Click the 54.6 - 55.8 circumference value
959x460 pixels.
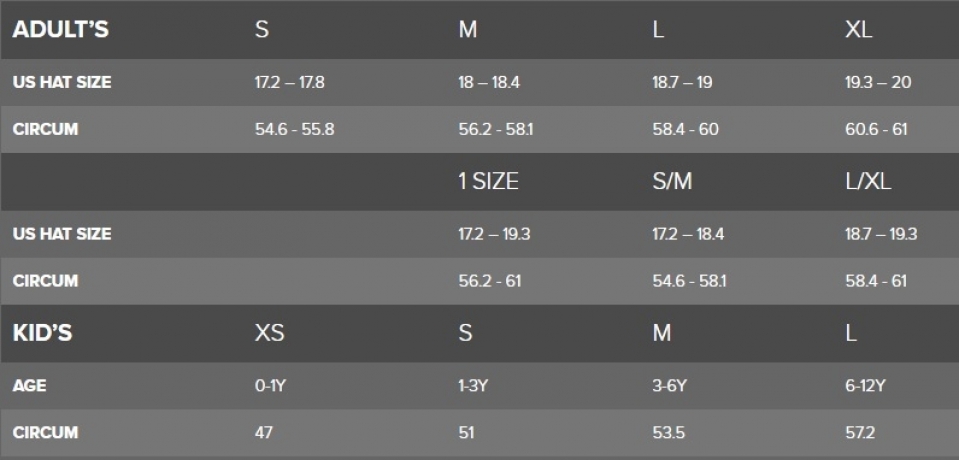[x=294, y=129]
